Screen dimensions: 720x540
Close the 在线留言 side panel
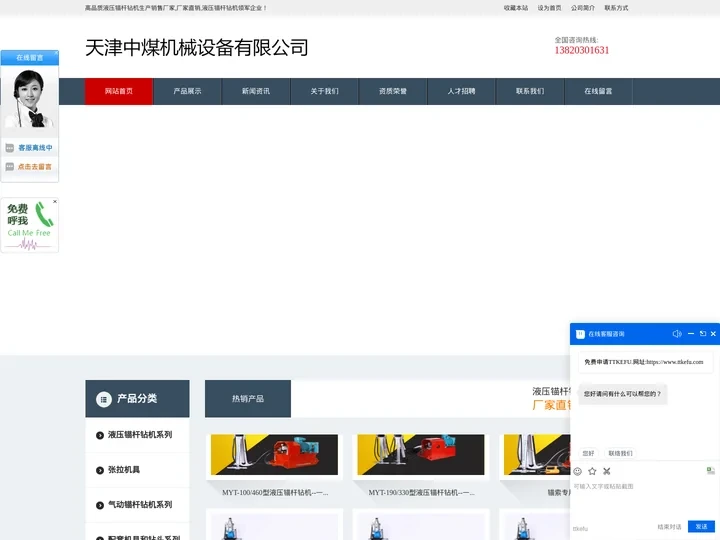click(56, 53)
